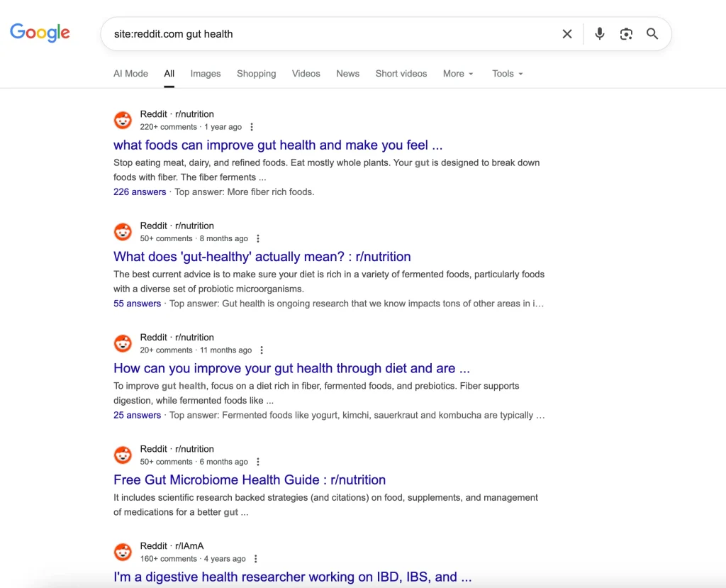Expand the More dropdown

tap(458, 74)
